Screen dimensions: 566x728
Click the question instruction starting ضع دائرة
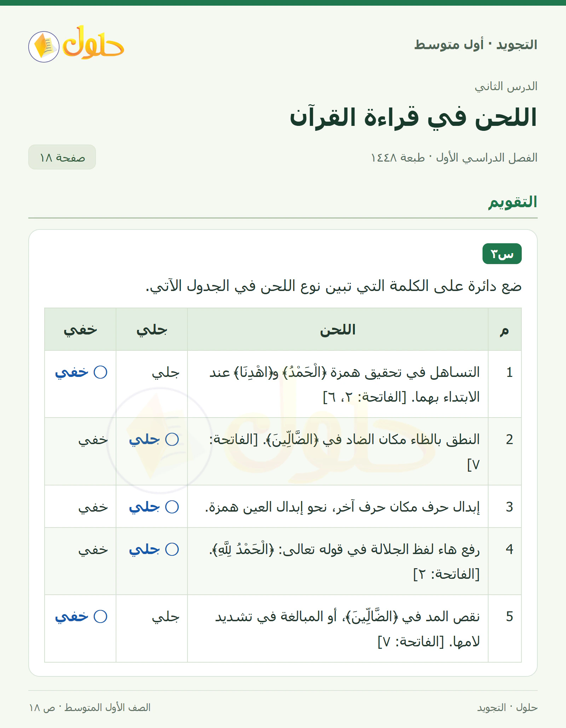(334, 286)
